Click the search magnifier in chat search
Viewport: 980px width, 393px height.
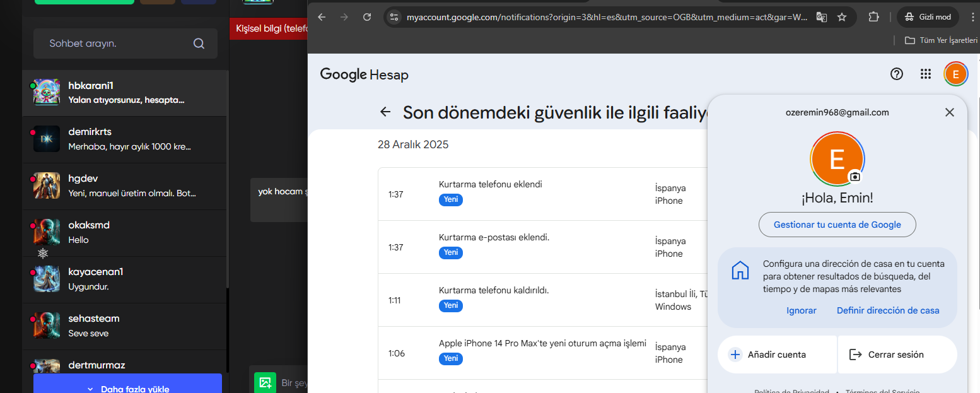pyautogui.click(x=199, y=44)
